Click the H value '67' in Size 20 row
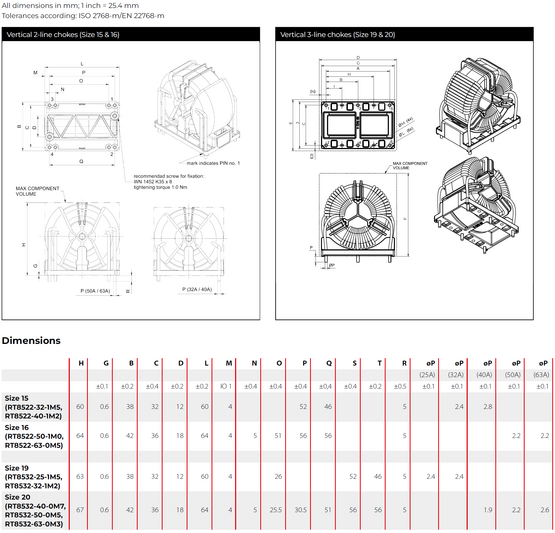Viewport: 555px width, 533px height. click(x=80, y=510)
